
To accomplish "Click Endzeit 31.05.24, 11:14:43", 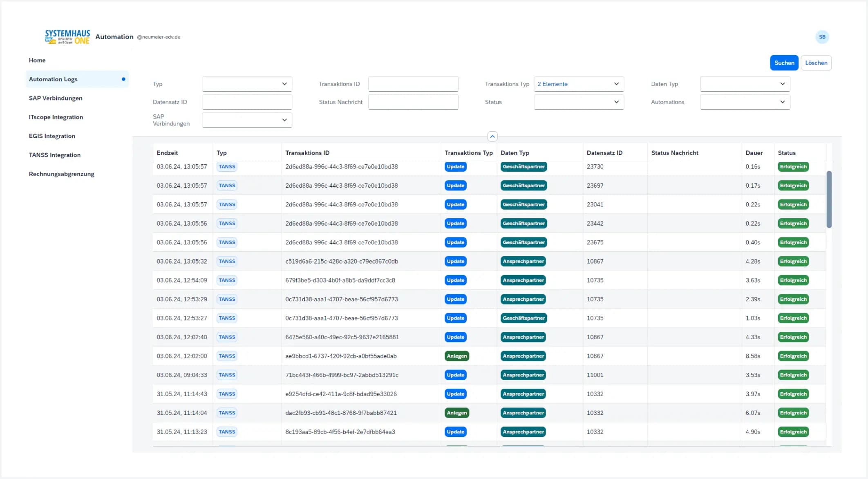I will coord(182,394).
